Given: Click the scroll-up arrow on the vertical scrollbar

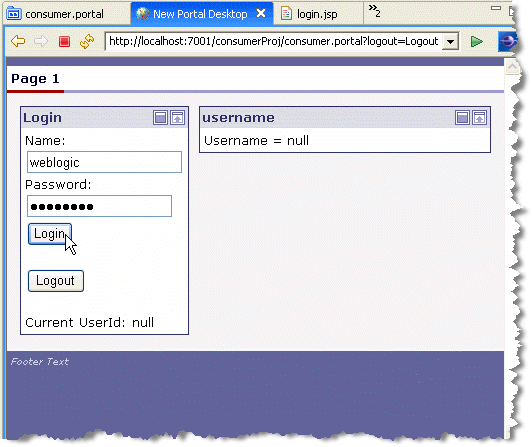Looking at the screenshot, I should (x=512, y=67).
